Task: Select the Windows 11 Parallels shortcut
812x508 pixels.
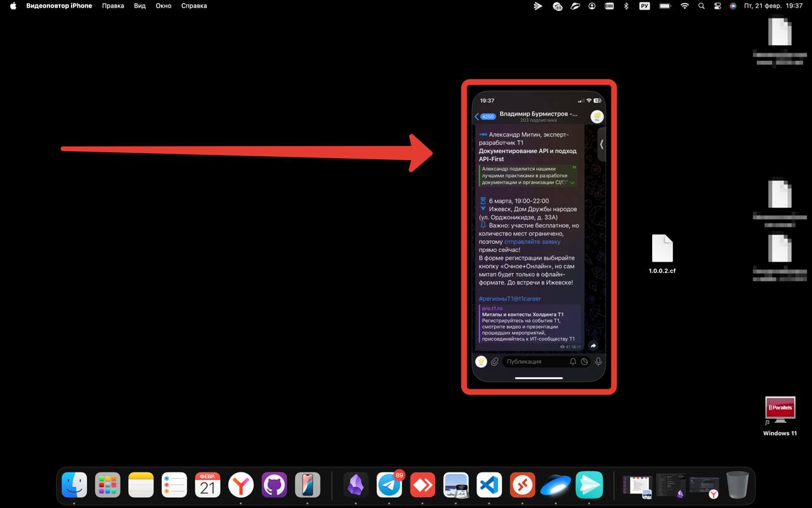Action: (780, 417)
